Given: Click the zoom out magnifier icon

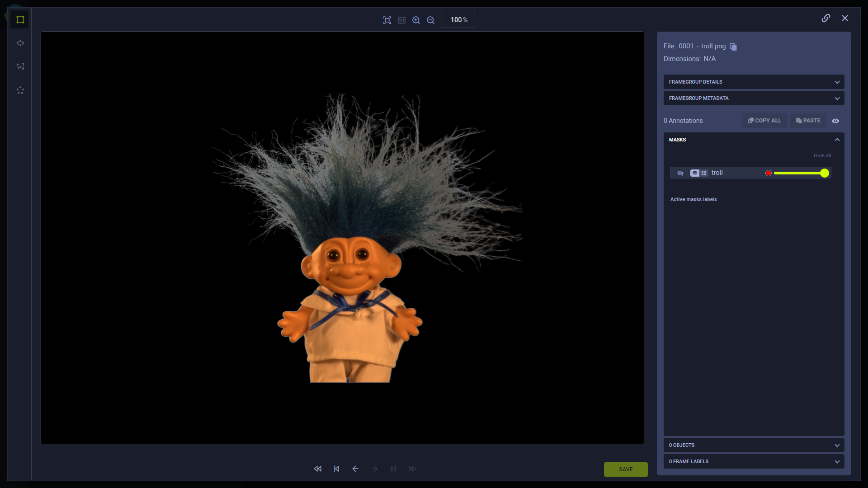Looking at the screenshot, I should pos(430,20).
